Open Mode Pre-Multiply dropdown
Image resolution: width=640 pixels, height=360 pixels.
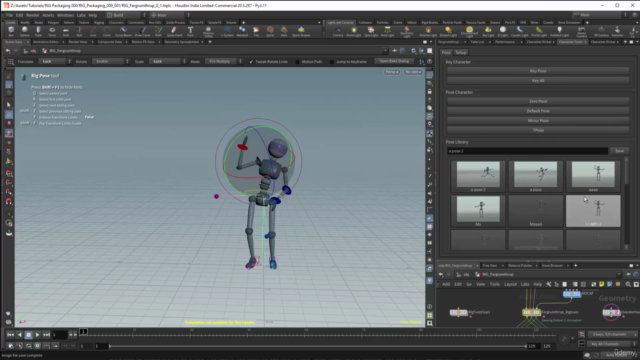point(223,62)
